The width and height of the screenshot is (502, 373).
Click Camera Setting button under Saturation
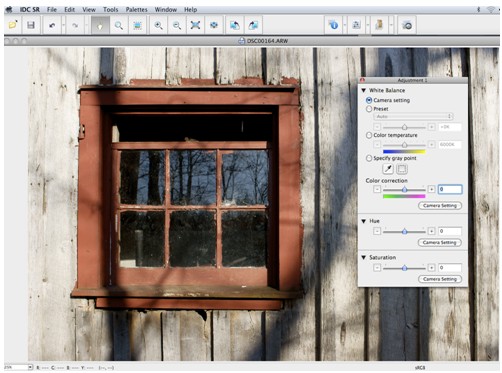tap(440, 279)
